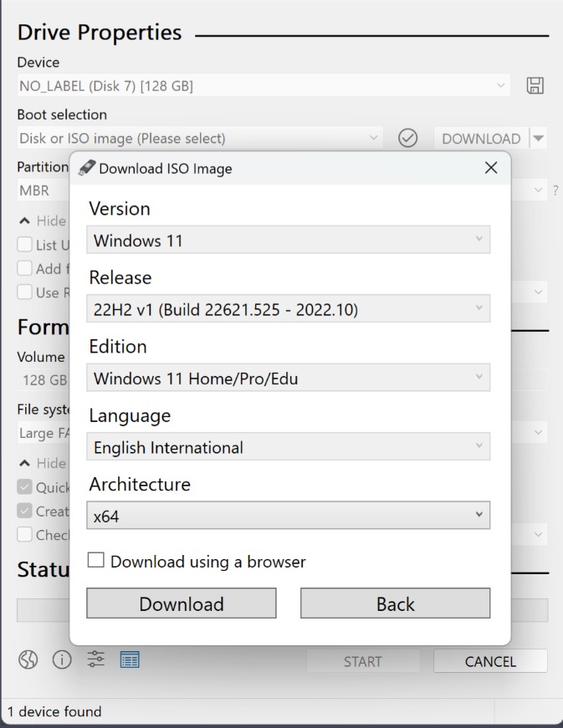Image resolution: width=563 pixels, height=728 pixels.
Task: Open the about info icon
Action: coord(62,659)
